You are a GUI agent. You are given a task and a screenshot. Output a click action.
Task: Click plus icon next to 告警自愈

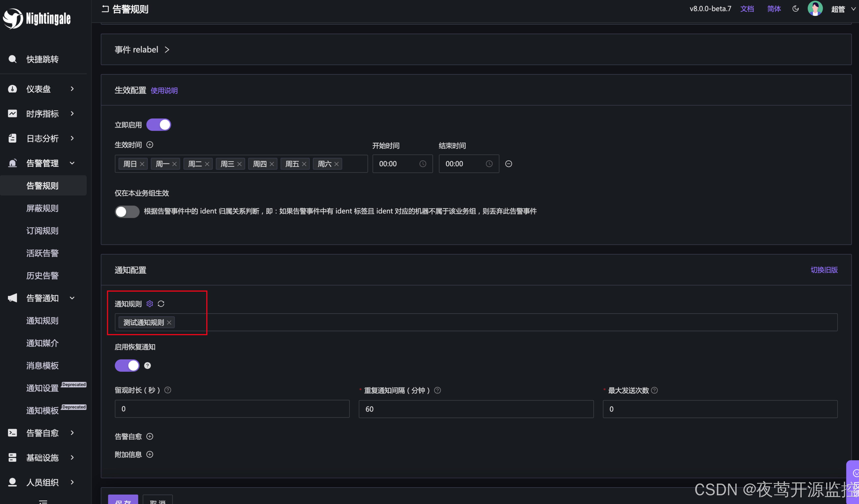150,436
